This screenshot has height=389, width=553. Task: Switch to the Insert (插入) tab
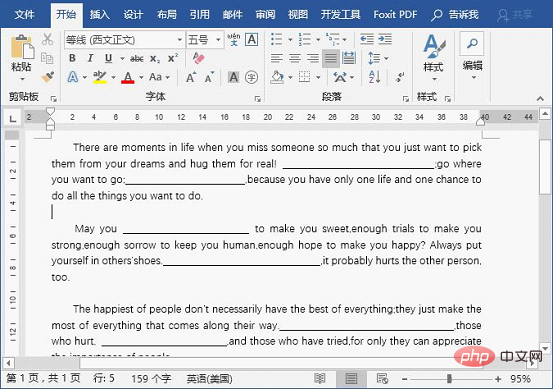coord(99,15)
